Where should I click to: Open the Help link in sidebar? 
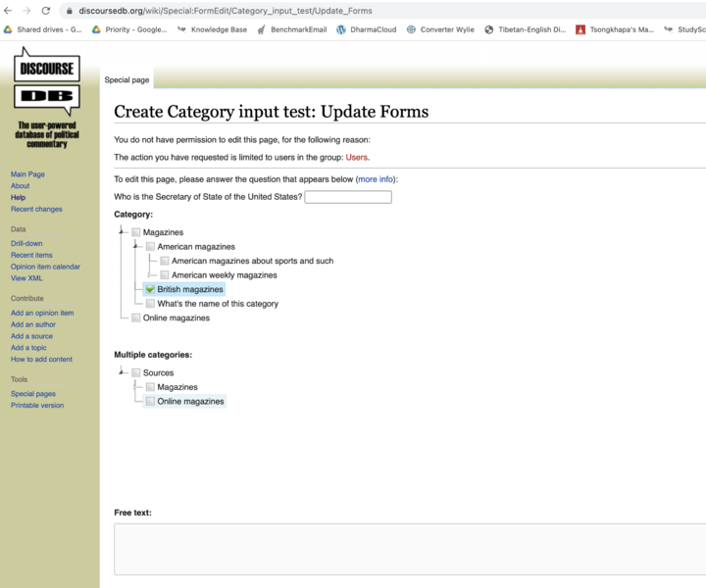click(19, 198)
